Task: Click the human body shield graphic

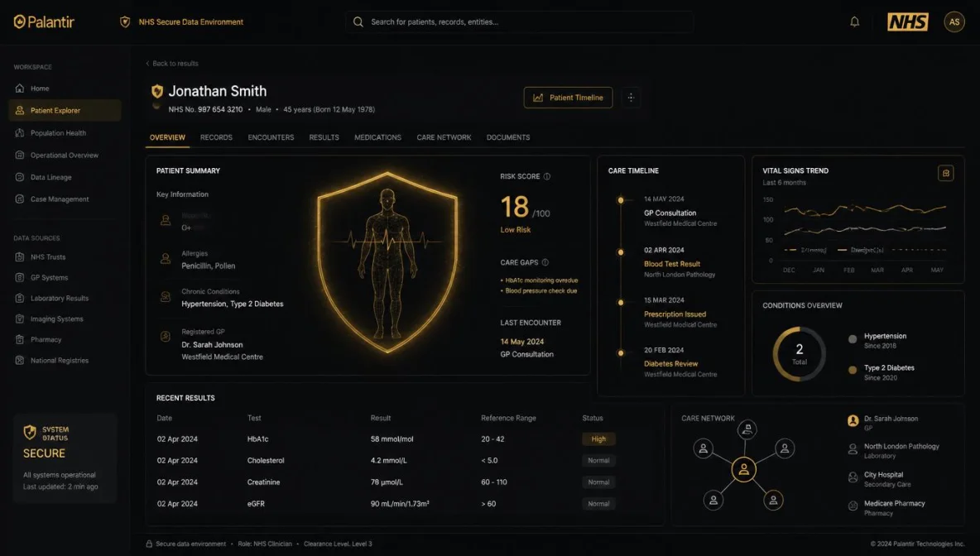Action: point(387,262)
